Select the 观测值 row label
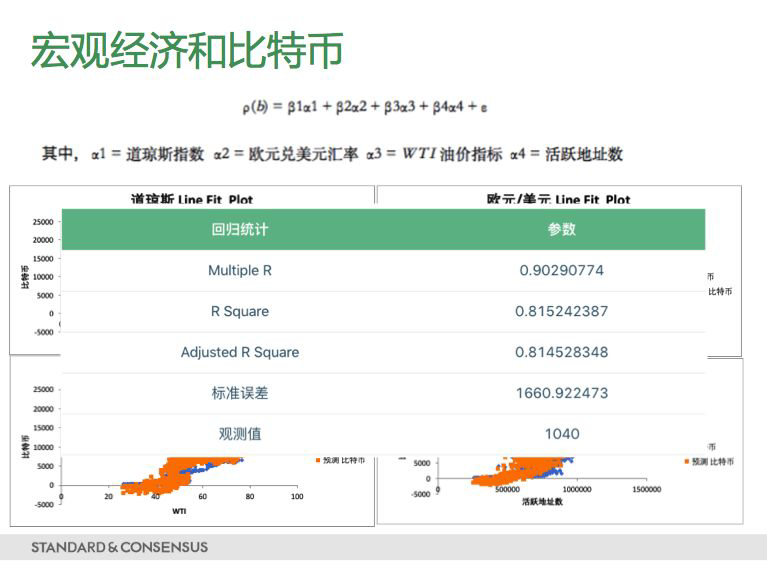Image resolution: width=767 pixels, height=572 pixels. (240, 434)
